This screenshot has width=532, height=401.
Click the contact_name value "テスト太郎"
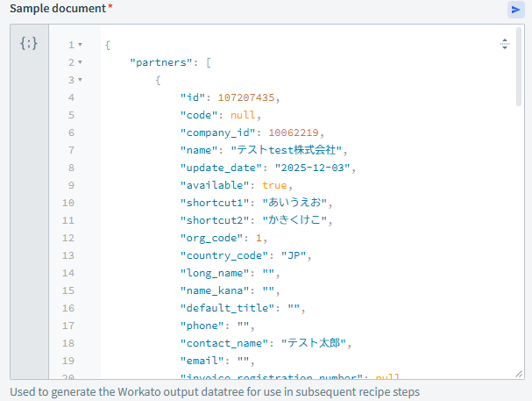pyautogui.click(x=314, y=343)
